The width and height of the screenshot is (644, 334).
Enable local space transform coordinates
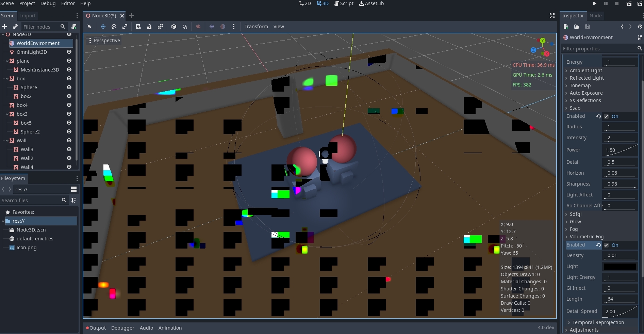[174, 27]
